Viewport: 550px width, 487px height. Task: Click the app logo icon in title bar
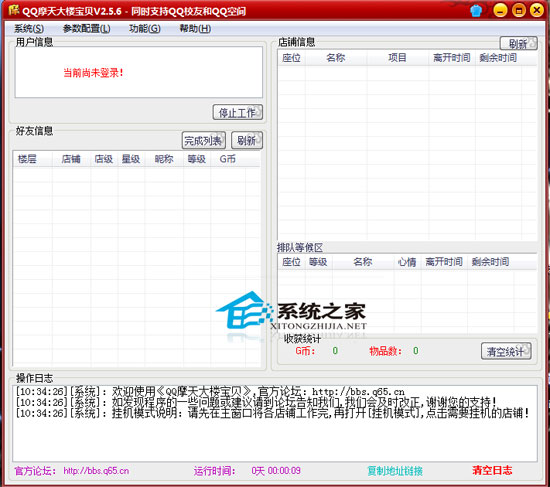click(13, 10)
